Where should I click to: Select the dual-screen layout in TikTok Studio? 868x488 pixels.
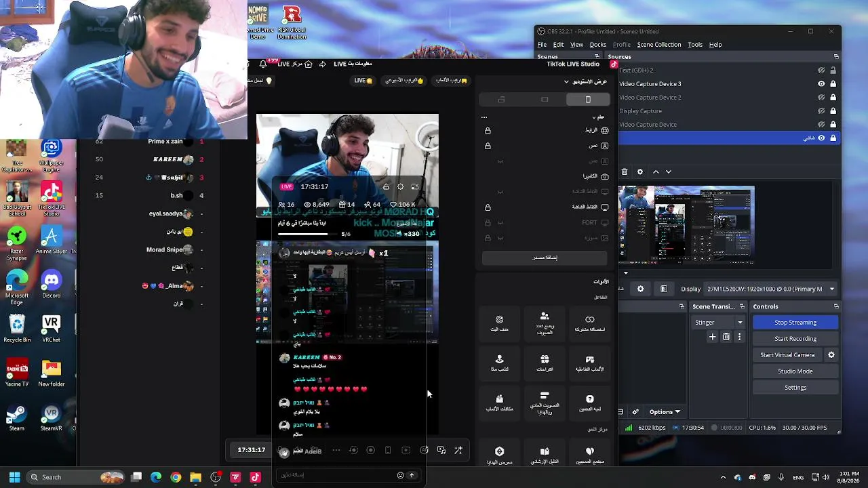(x=501, y=100)
